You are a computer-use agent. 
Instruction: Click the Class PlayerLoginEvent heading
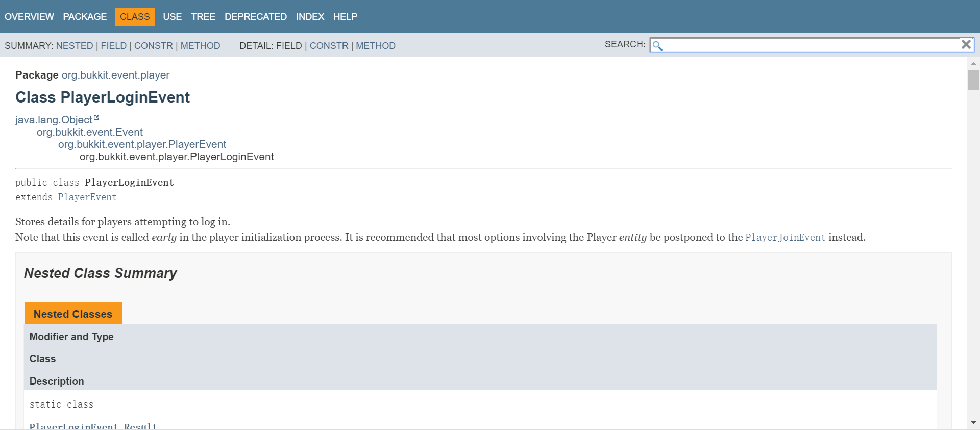click(x=103, y=97)
